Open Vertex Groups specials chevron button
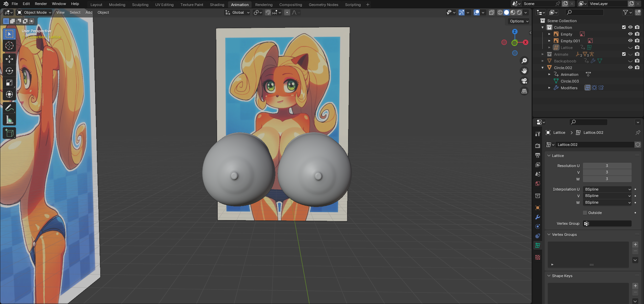Viewport: 644px width, 304px height. (x=635, y=260)
